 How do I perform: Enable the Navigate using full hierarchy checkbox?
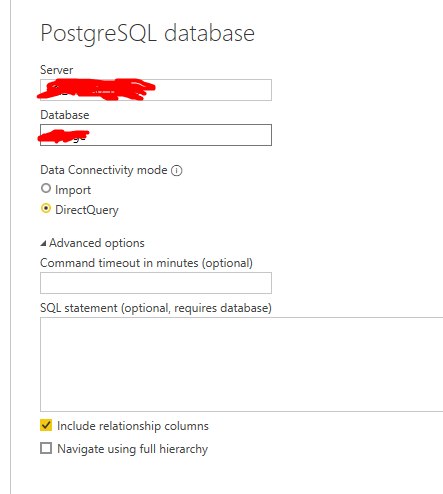[46, 448]
